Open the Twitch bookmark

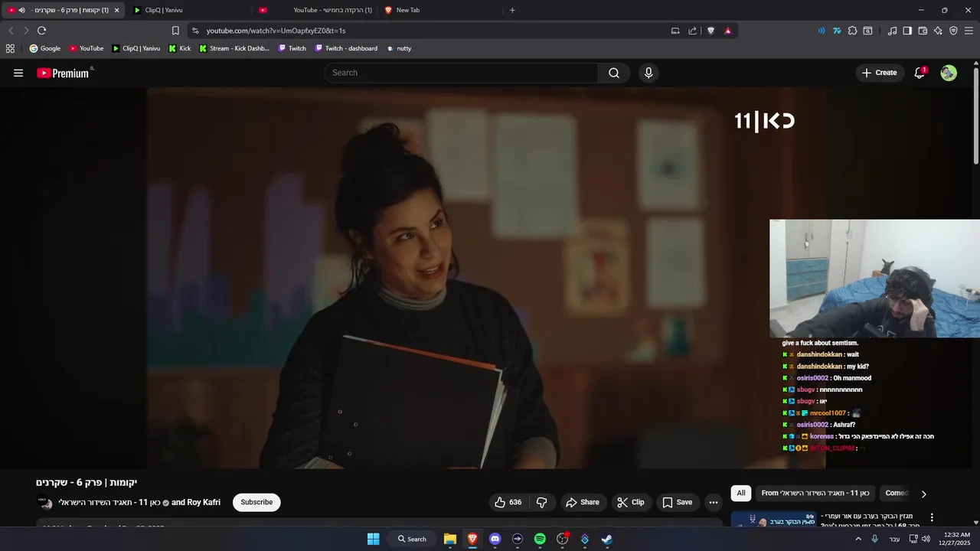pyautogui.click(x=292, y=48)
